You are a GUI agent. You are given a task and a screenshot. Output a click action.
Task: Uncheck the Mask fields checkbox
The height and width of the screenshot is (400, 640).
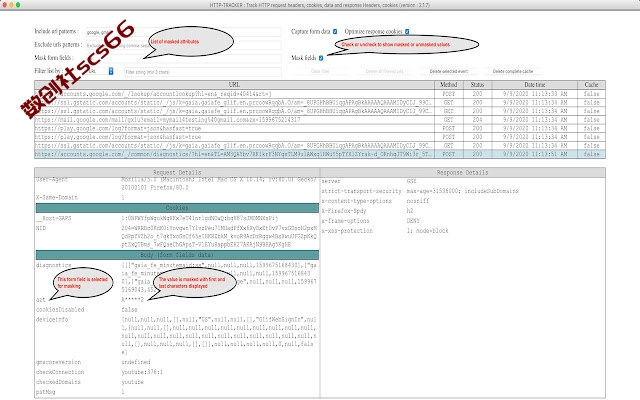coord(321,58)
